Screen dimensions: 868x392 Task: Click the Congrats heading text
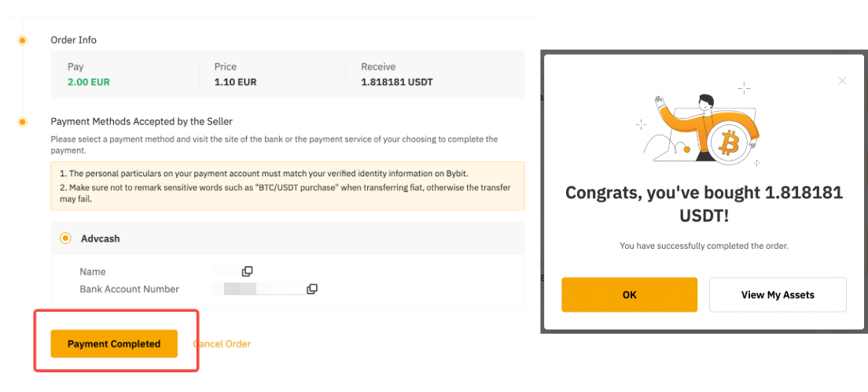pyautogui.click(x=704, y=203)
